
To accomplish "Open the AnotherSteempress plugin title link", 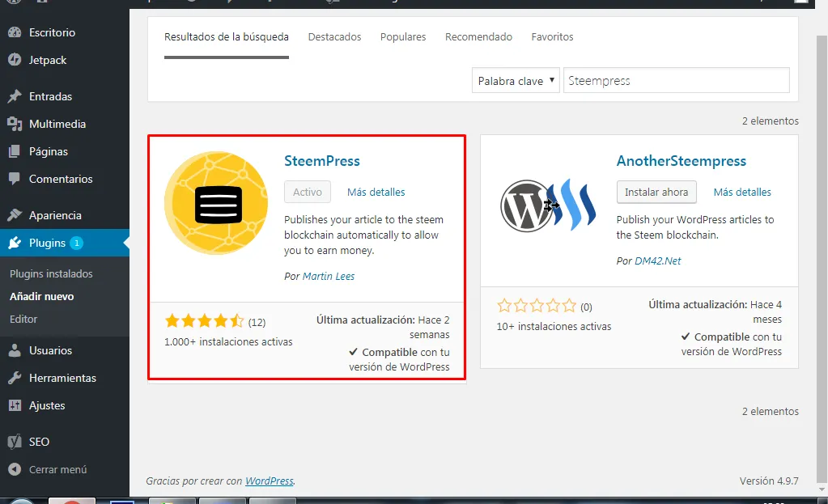I will point(682,161).
